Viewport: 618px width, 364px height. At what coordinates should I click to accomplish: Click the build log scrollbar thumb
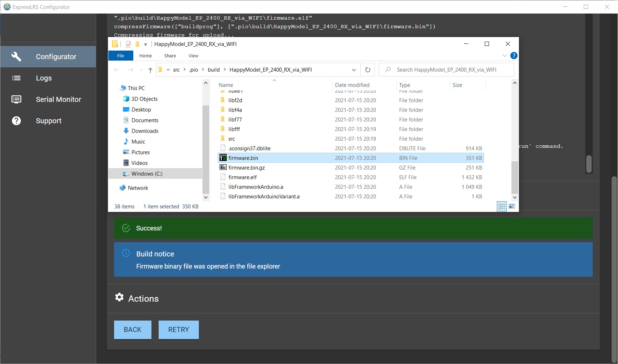tap(589, 164)
